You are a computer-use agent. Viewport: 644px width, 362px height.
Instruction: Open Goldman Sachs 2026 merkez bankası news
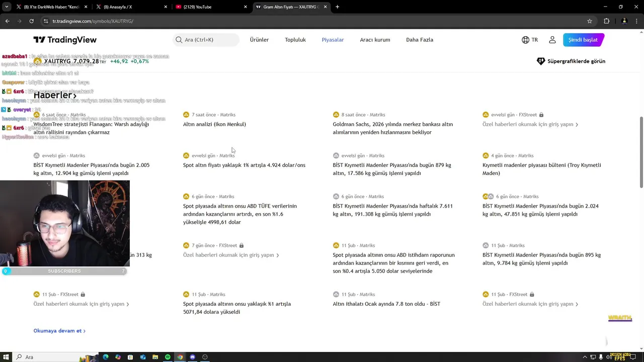point(392,128)
